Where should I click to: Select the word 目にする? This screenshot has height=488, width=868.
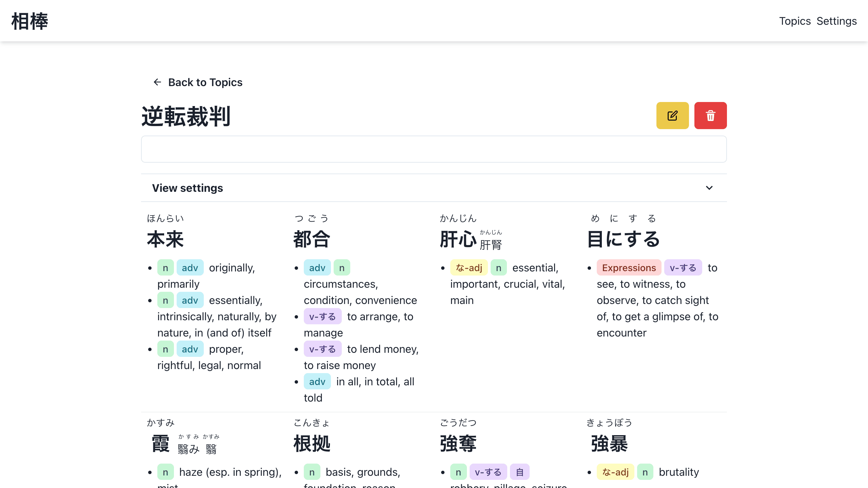(624, 239)
